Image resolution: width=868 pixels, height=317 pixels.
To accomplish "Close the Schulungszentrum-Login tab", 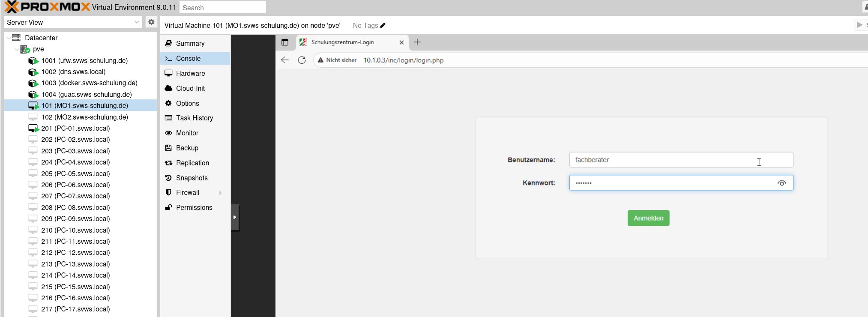I will point(401,42).
